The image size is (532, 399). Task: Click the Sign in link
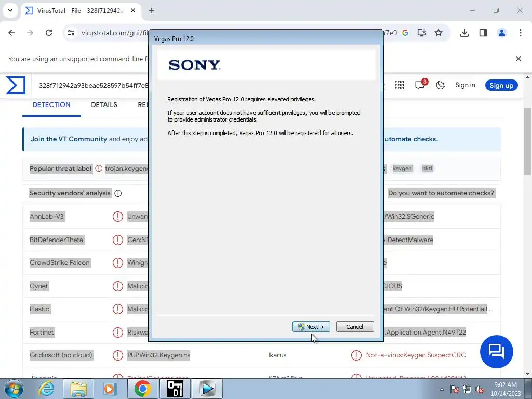tap(465, 85)
